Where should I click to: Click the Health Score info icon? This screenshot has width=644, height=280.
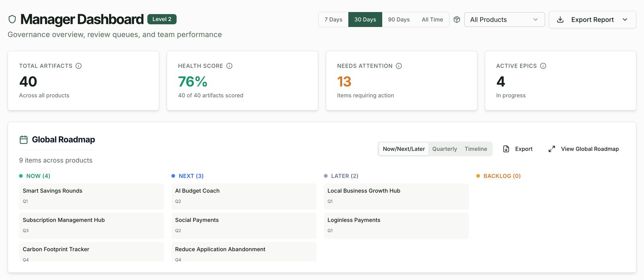[229, 66]
